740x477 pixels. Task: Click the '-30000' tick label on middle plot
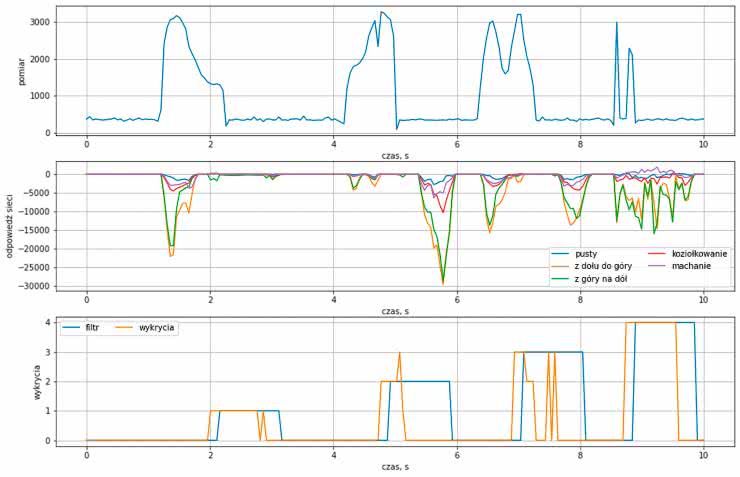[32, 286]
